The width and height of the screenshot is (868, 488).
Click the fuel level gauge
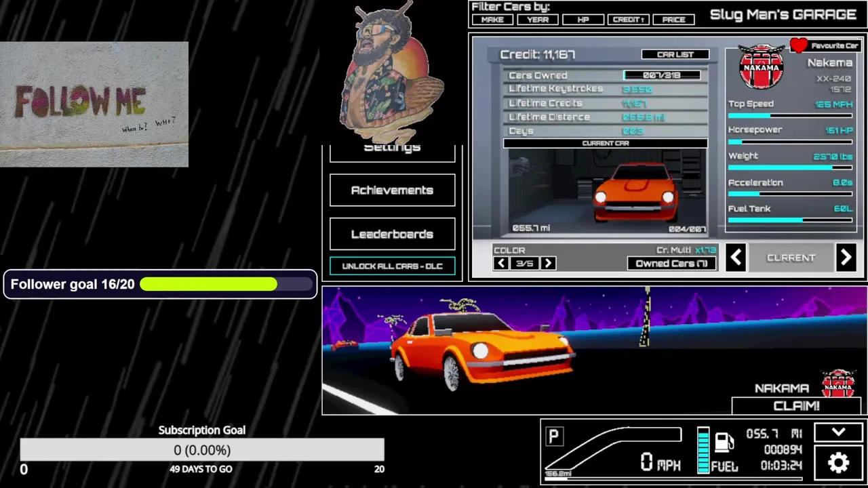tap(703, 450)
